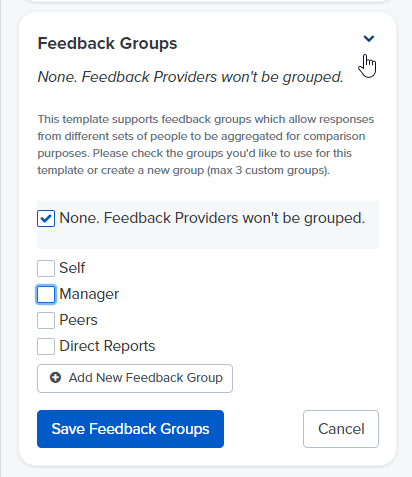Enable the Self feedback group checkbox

pyautogui.click(x=46, y=269)
